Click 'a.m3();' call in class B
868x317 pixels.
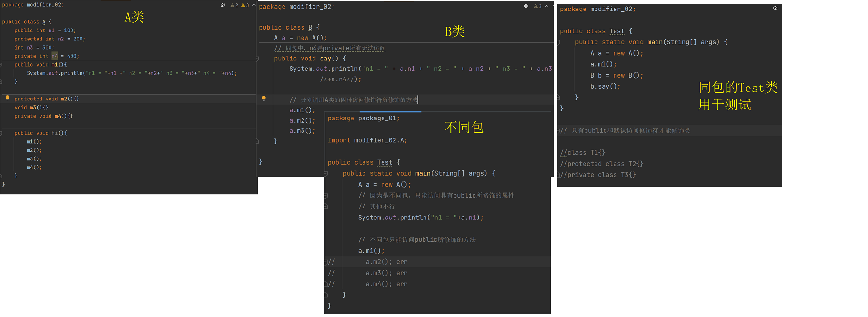point(303,131)
